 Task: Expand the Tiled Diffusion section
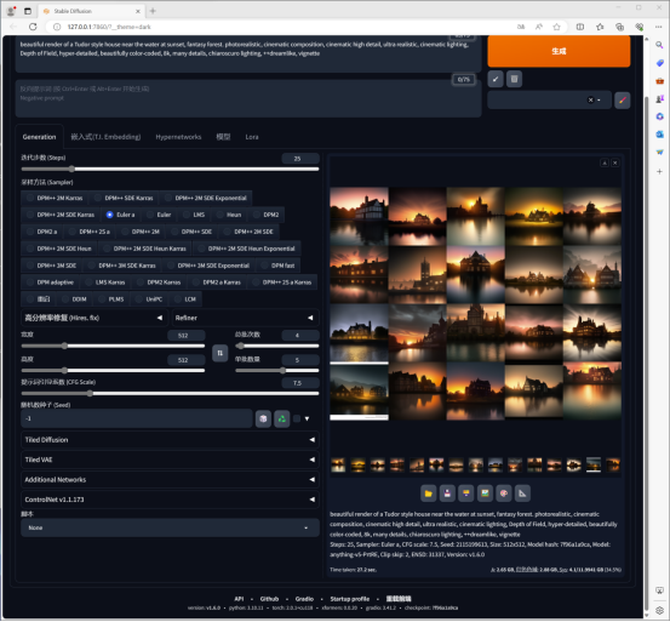[170, 440]
